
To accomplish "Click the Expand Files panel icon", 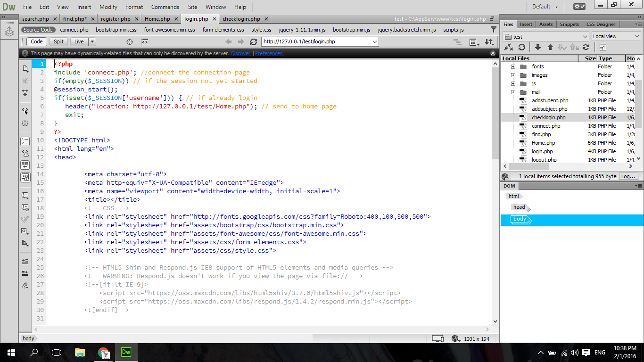I will click(x=603, y=47).
